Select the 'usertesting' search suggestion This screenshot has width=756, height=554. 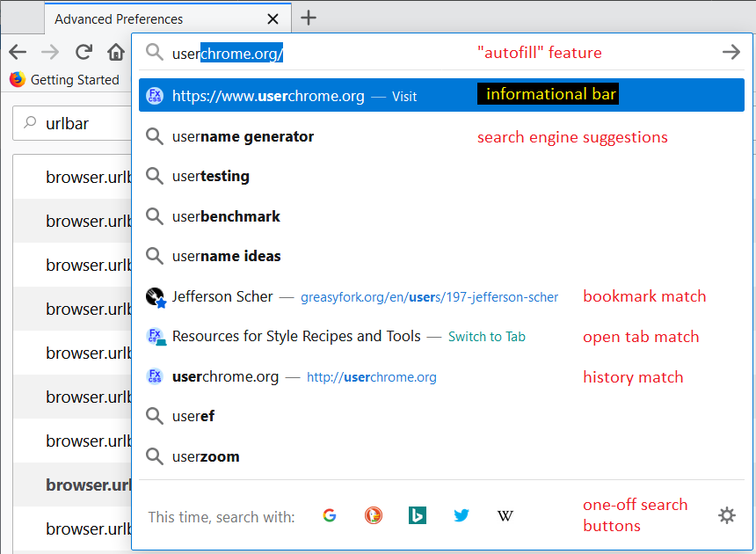click(441, 176)
